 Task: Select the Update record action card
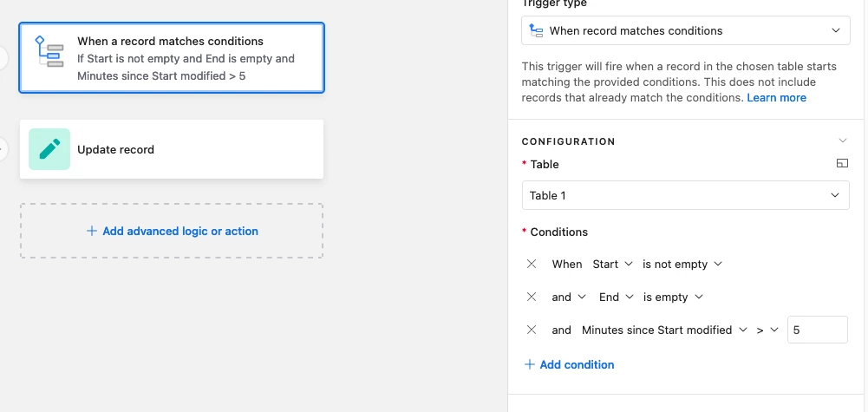(x=172, y=149)
